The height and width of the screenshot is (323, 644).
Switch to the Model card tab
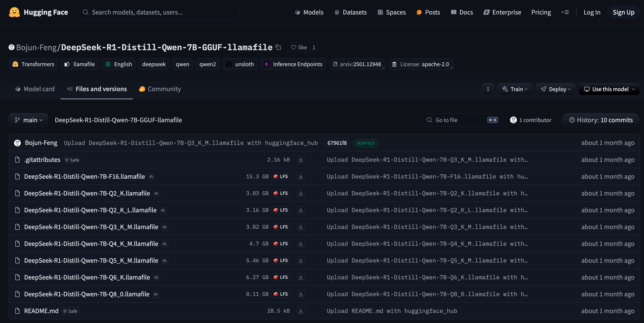(35, 89)
